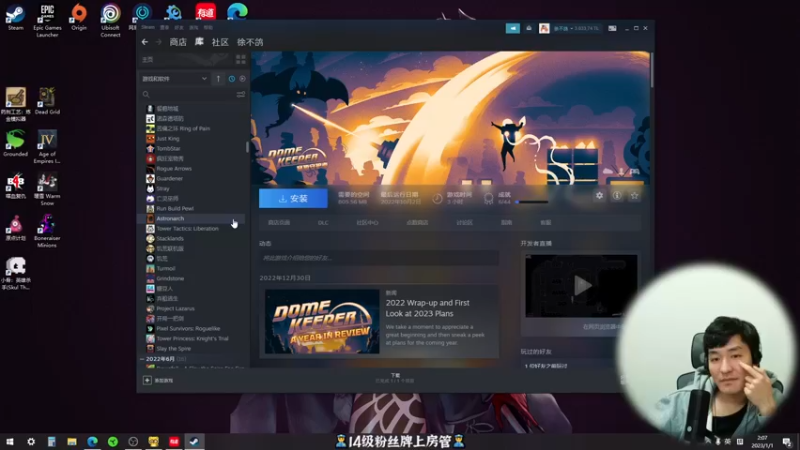
Task: Click the add game plus button
Action: coord(147,380)
